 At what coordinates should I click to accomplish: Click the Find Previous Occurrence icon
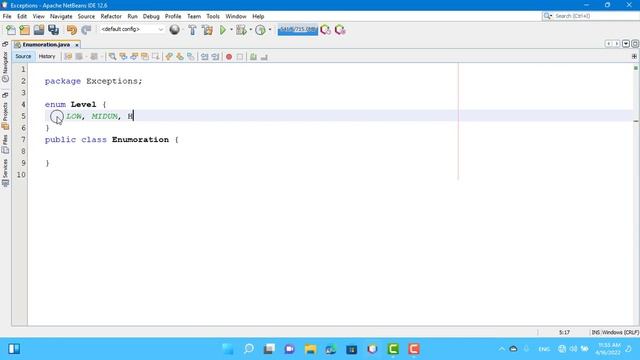(123, 57)
